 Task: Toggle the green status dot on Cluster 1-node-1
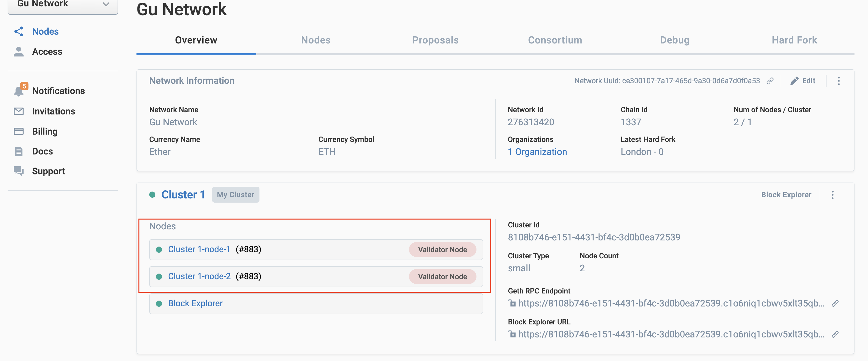(x=159, y=250)
